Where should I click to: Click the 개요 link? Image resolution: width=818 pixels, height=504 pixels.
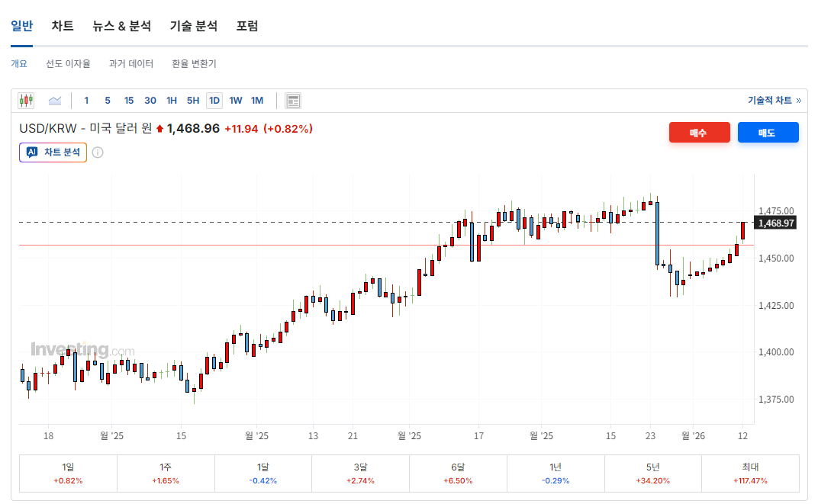pos(20,64)
